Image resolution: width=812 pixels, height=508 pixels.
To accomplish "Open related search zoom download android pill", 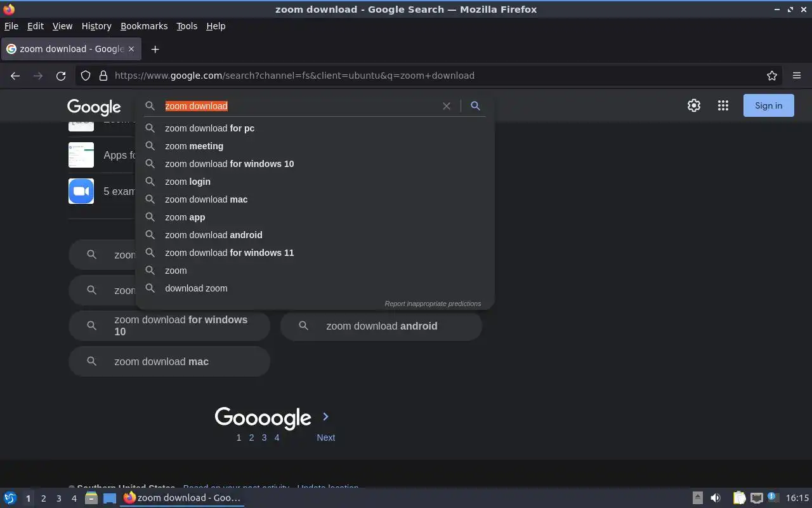I will pos(381,326).
